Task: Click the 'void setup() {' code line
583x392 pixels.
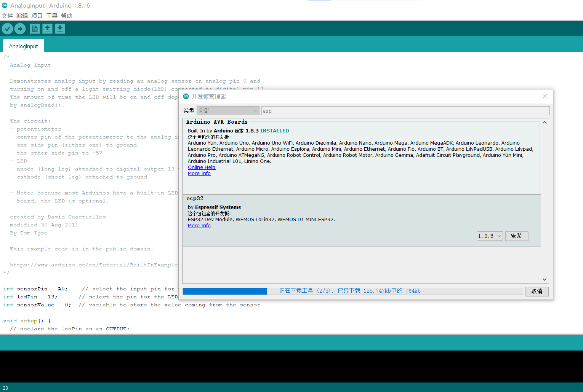Action: [27, 321]
